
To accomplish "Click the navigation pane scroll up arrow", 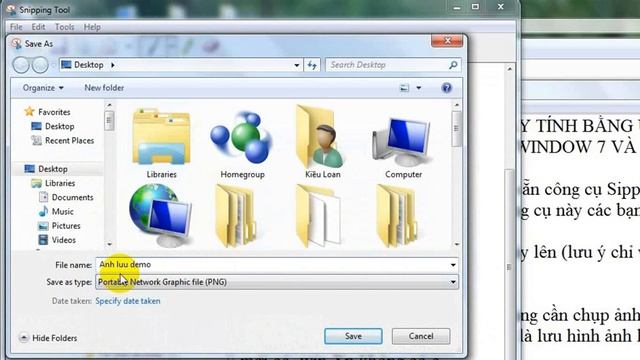I will point(109,105).
